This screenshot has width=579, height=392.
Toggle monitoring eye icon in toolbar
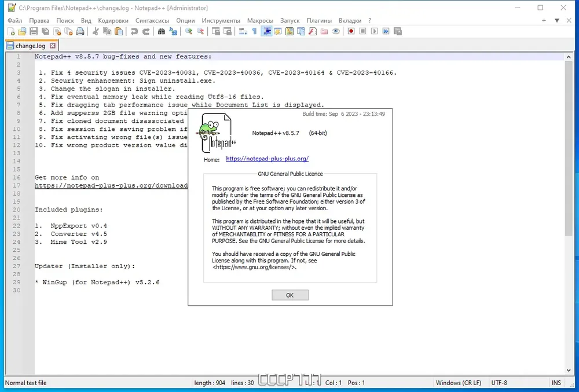tap(336, 31)
